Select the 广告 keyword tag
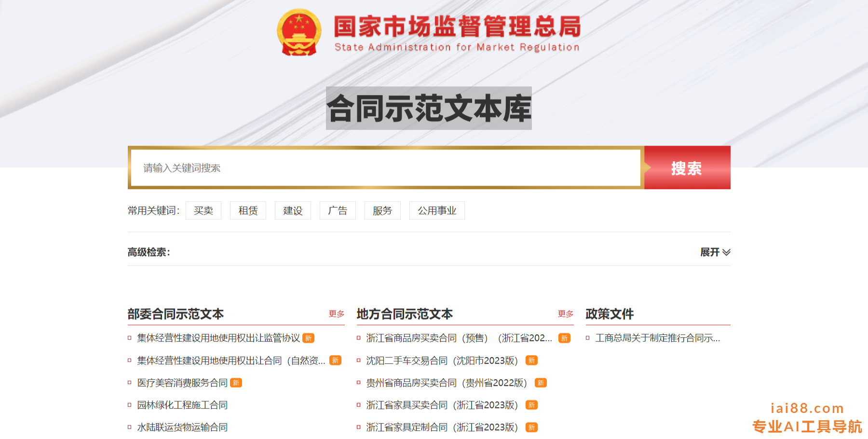Screen dimensions: 868x439 [338, 211]
